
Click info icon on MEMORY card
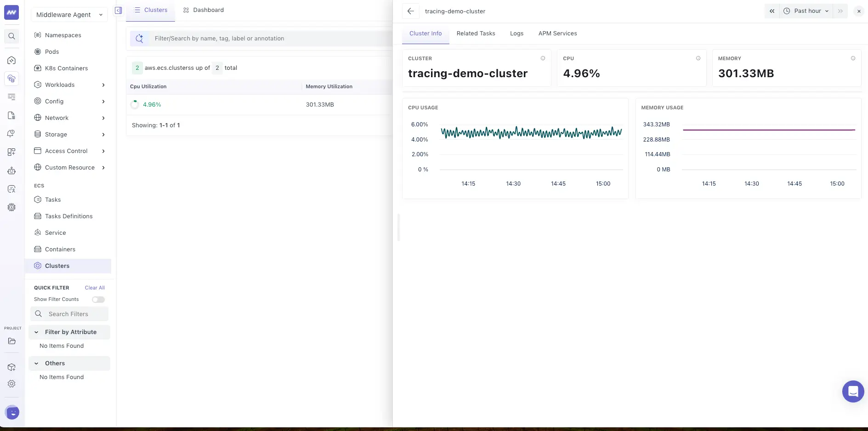pyautogui.click(x=853, y=58)
